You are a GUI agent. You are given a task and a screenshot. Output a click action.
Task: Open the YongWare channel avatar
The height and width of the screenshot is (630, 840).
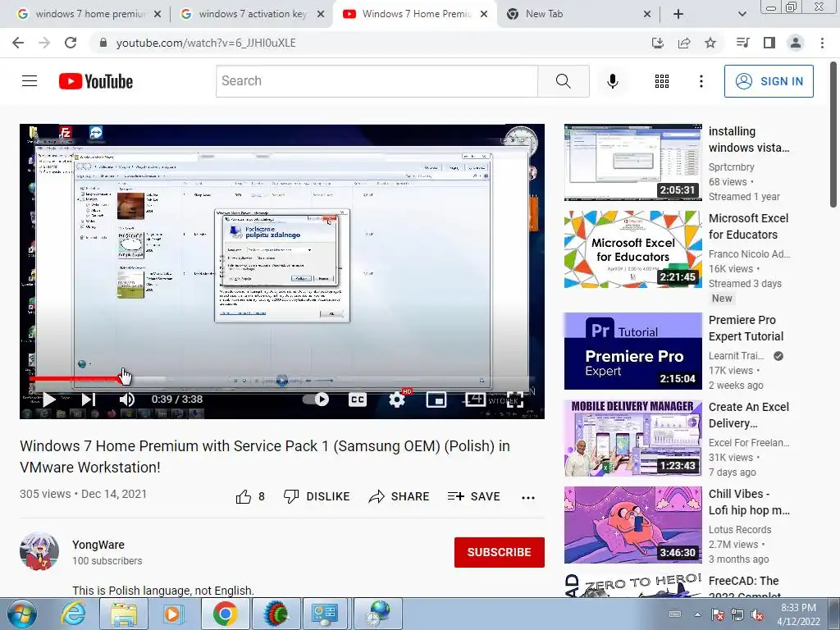(x=39, y=552)
